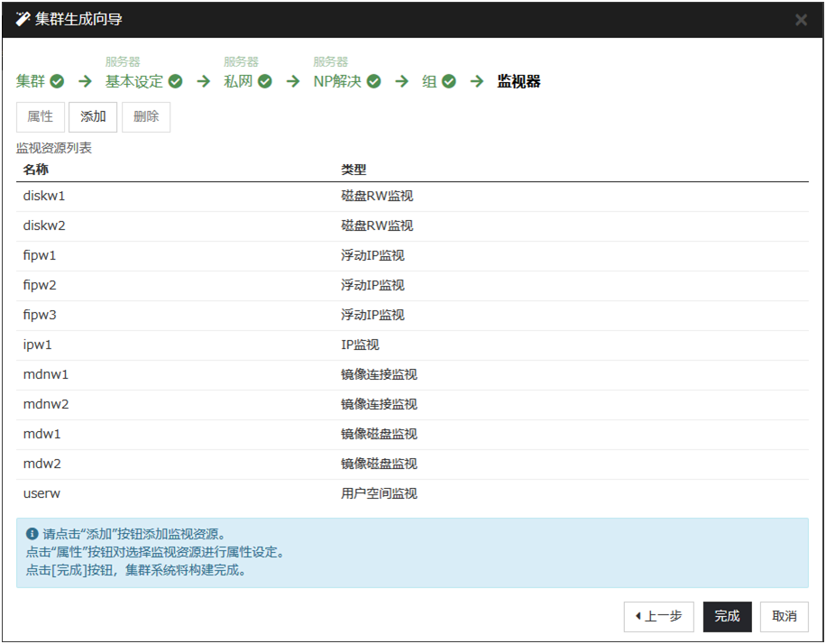826x644 pixels.
Task: Go back with the 上一步 button
Action: click(659, 616)
